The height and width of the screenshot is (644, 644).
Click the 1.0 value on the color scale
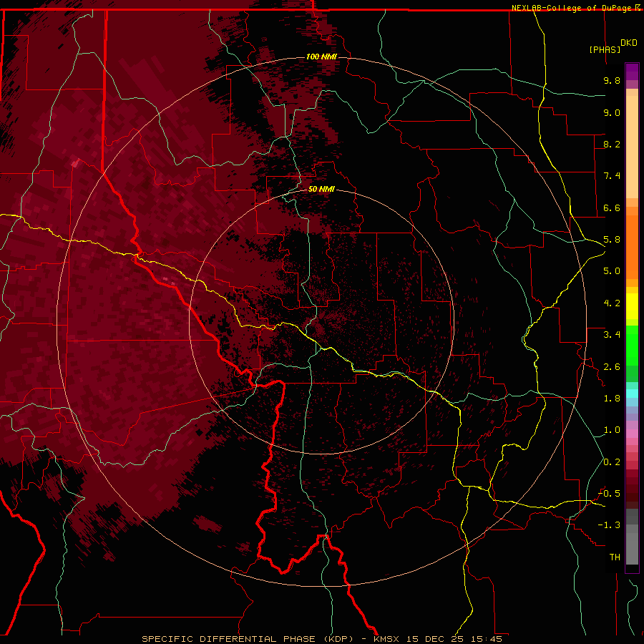coord(612,430)
